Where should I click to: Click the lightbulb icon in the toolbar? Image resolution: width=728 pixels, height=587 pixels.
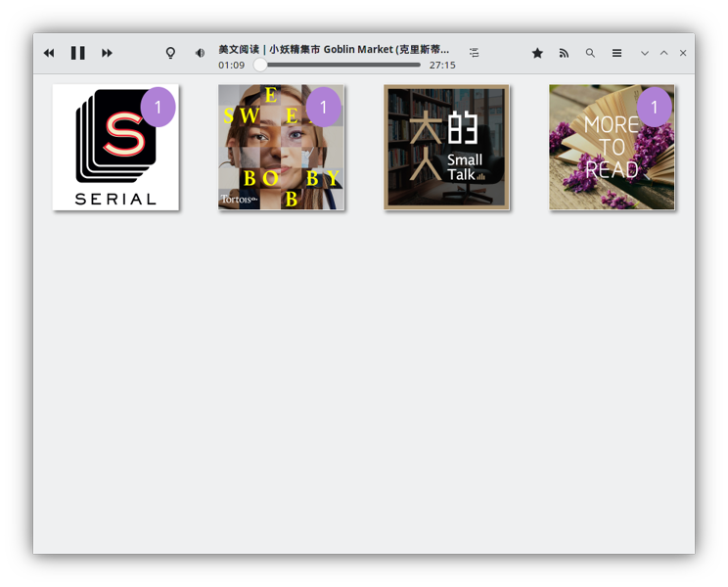coord(170,53)
